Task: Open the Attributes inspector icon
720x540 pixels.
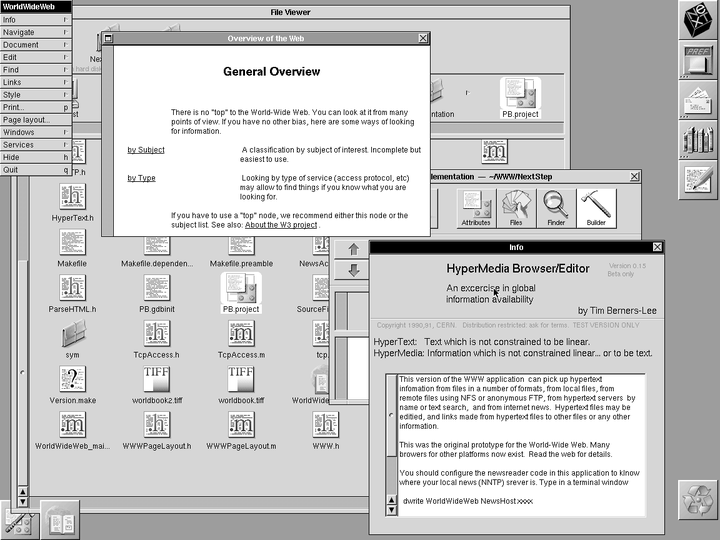Action: click(476, 207)
